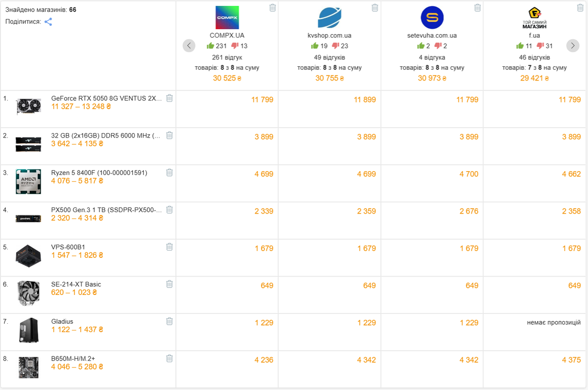Image resolution: width=588 pixels, height=390 pixels.
Task: Show next stores with the right arrow
Action: [x=573, y=46]
